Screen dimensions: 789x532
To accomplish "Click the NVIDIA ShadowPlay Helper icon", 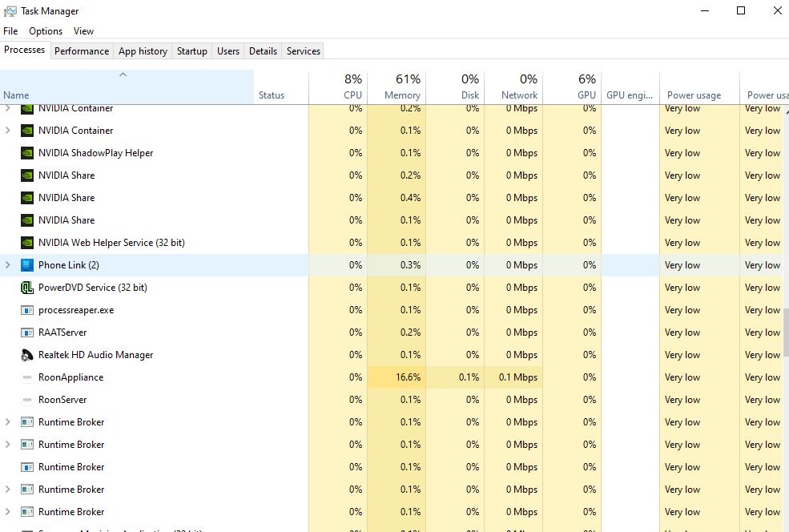I will pos(27,153).
